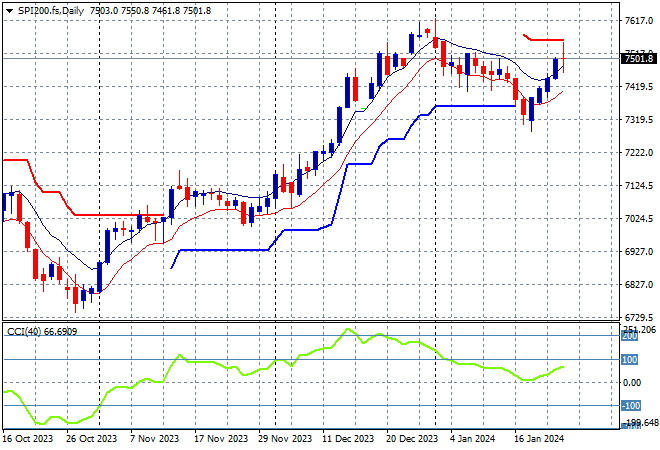Click the 0.00 level on CCI scale
This screenshot has width=660, height=450.
[x=633, y=382]
